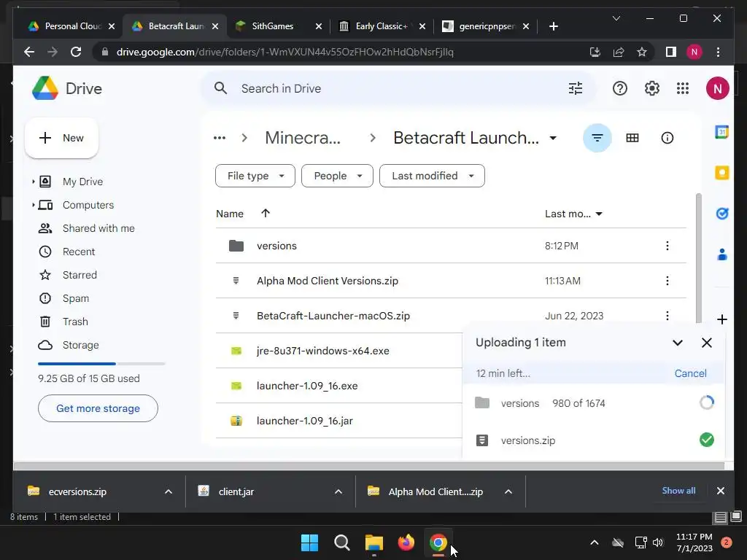Open Trash section
This screenshot has height=560, width=747.
[x=75, y=322]
